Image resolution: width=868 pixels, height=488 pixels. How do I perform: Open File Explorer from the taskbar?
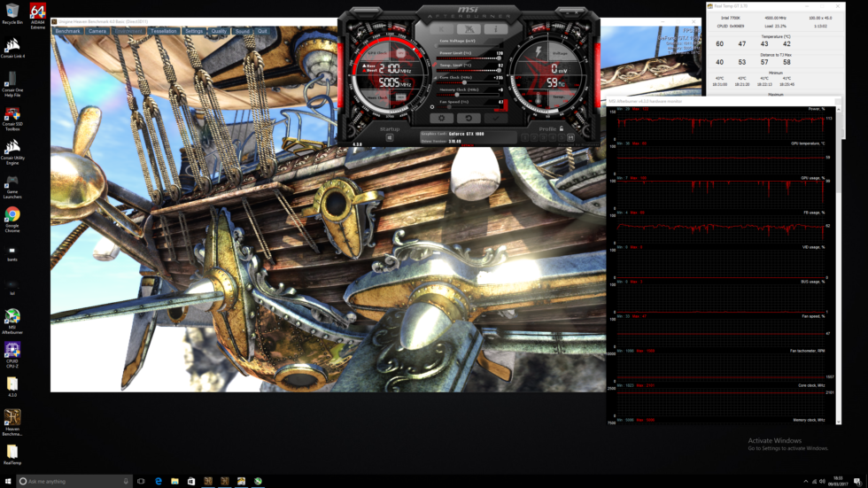coord(175,482)
